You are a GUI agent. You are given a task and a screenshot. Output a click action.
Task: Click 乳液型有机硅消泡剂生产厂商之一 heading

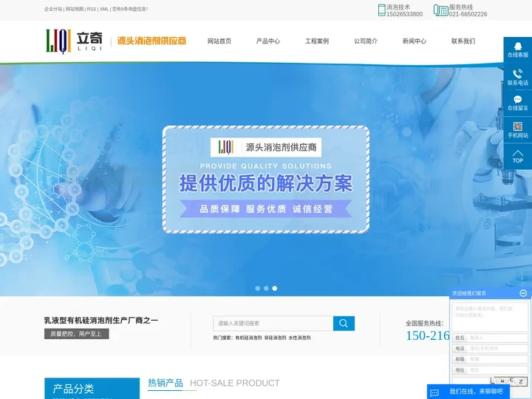click(101, 320)
